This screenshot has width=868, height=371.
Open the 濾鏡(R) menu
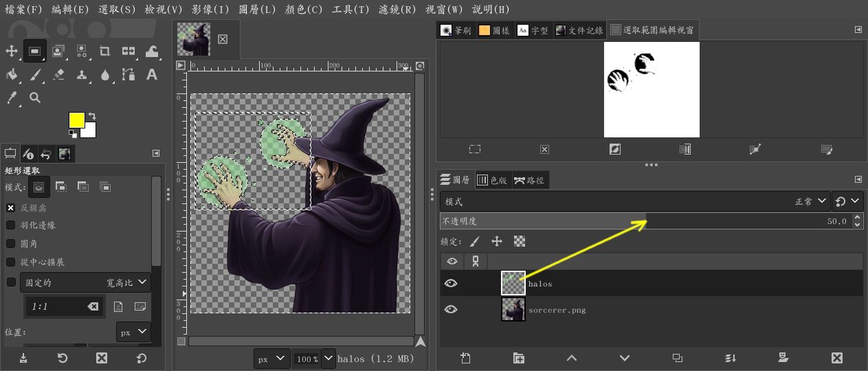(x=399, y=10)
